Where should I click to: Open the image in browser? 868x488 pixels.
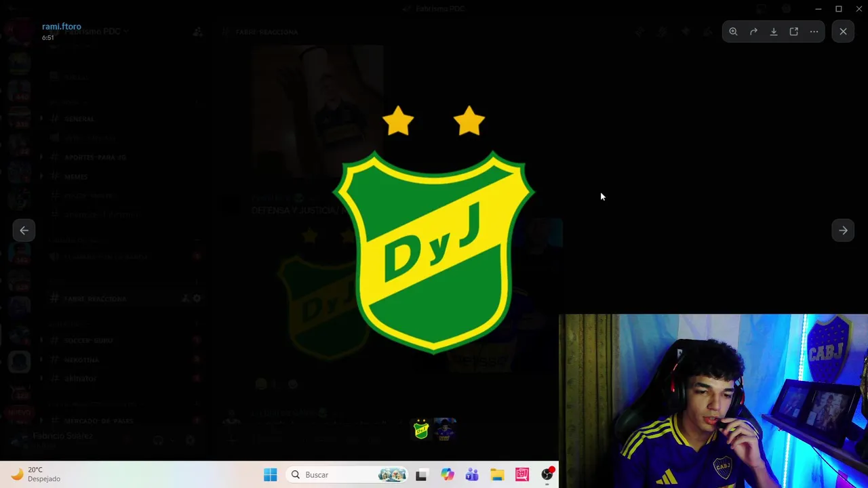pos(794,32)
